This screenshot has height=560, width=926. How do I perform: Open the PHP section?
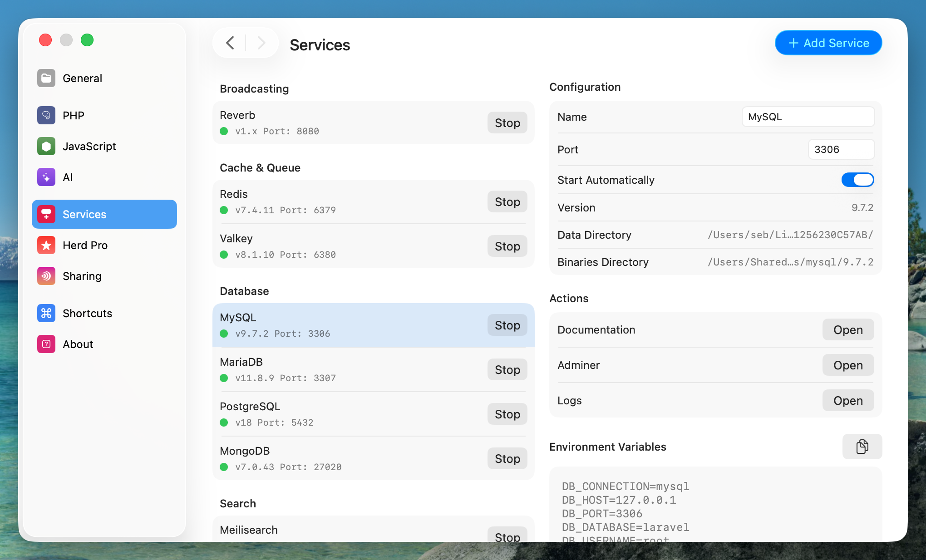point(104,115)
